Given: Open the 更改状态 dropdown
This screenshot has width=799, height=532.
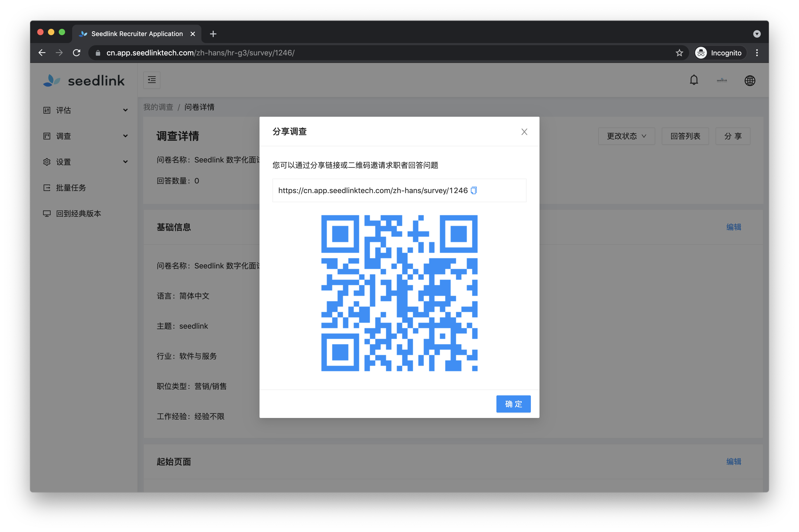Looking at the screenshot, I should (x=626, y=136).
